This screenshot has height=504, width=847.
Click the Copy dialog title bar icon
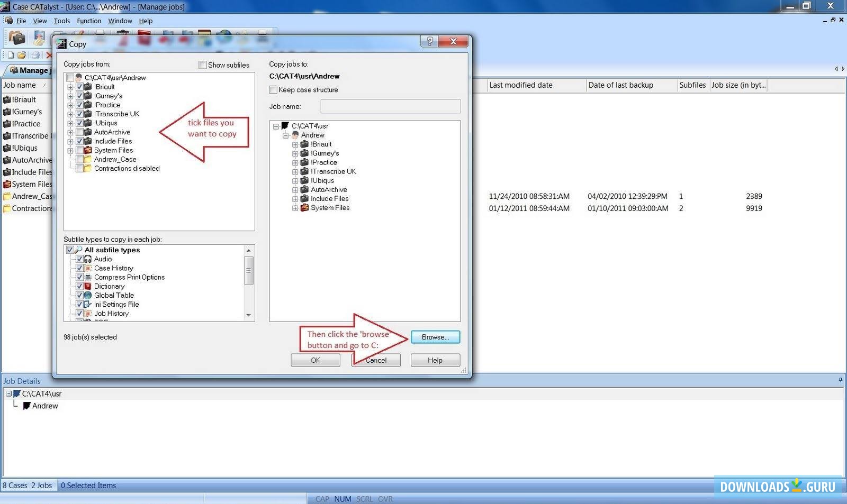coord(62,44)
